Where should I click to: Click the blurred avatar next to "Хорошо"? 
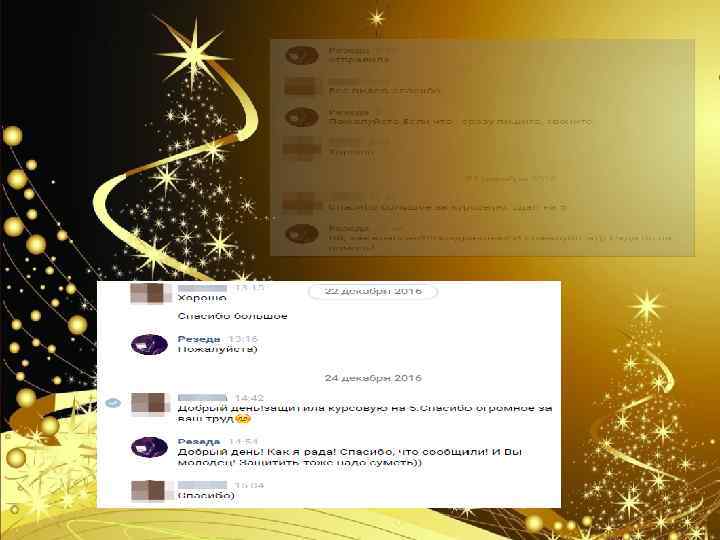[148, 293]
